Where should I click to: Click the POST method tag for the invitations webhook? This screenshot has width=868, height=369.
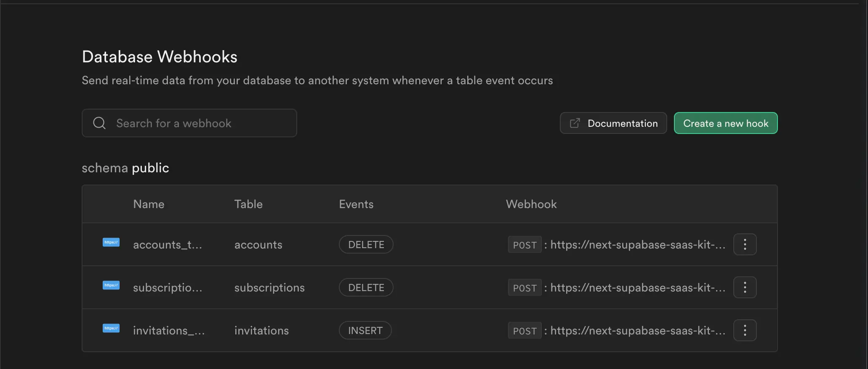tap(525, 331)
